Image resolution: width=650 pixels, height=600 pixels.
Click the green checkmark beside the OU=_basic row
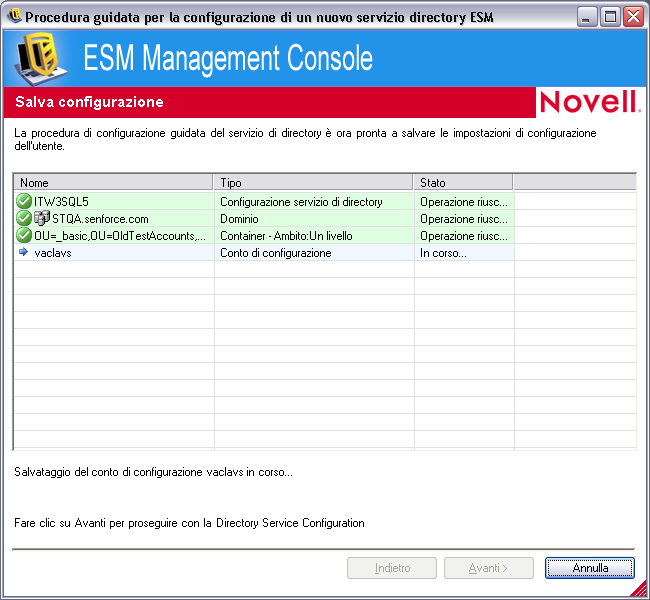(x=24, y=235)
